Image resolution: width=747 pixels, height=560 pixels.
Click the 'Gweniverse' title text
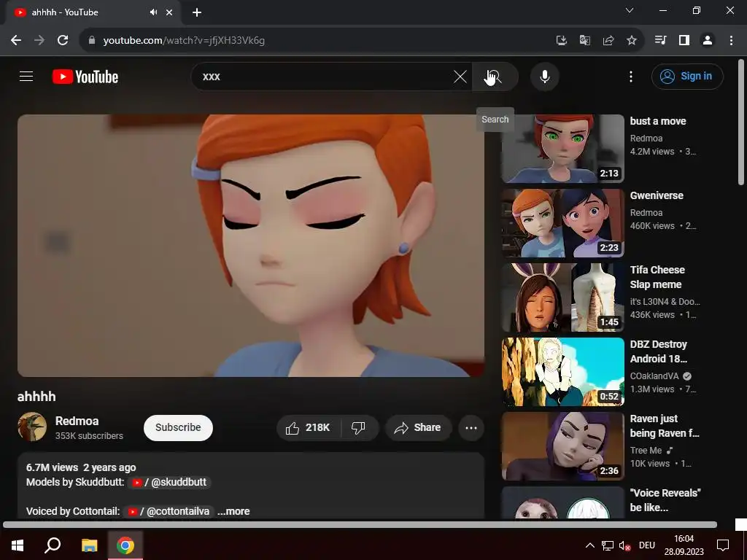click(x=657, y=195)
